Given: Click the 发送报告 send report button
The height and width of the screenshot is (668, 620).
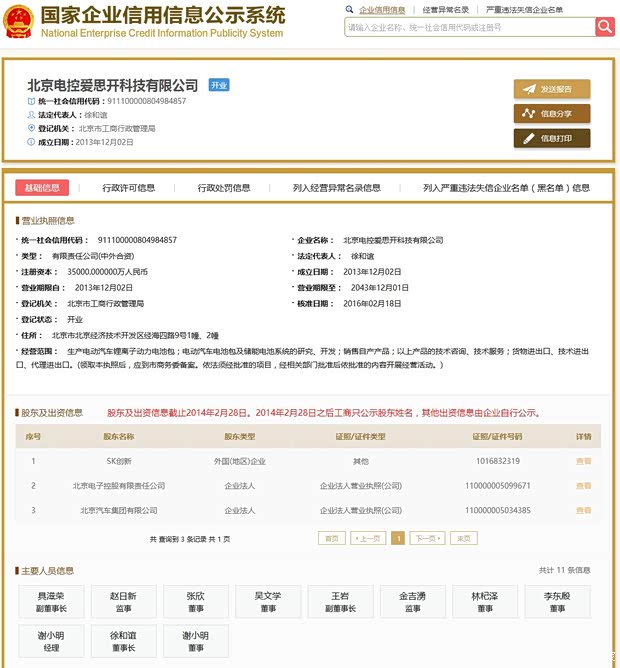Looking at the screenshot, I should (x=552, y=89).
